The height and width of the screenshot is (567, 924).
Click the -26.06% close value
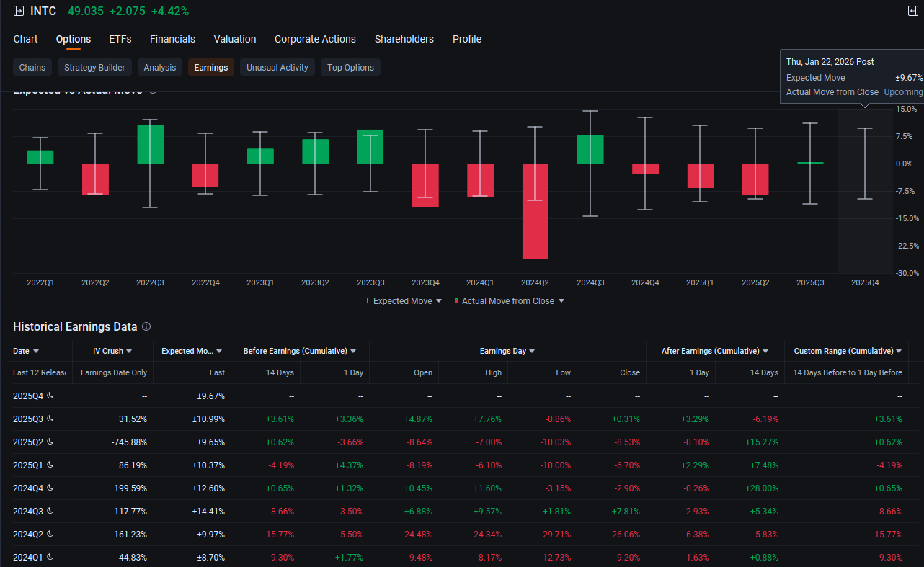pos(624,534)
